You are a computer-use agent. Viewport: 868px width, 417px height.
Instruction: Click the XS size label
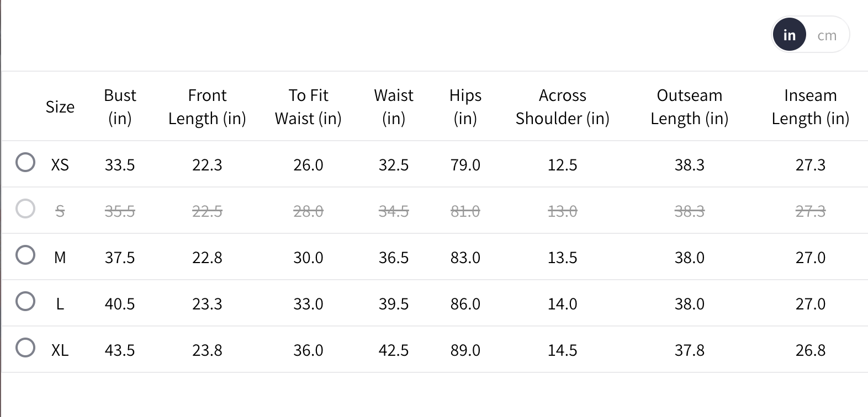click(x=60, y=165)
